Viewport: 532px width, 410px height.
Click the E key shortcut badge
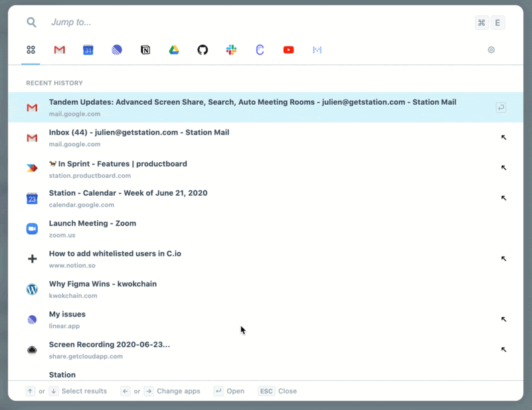click(497, 23)
